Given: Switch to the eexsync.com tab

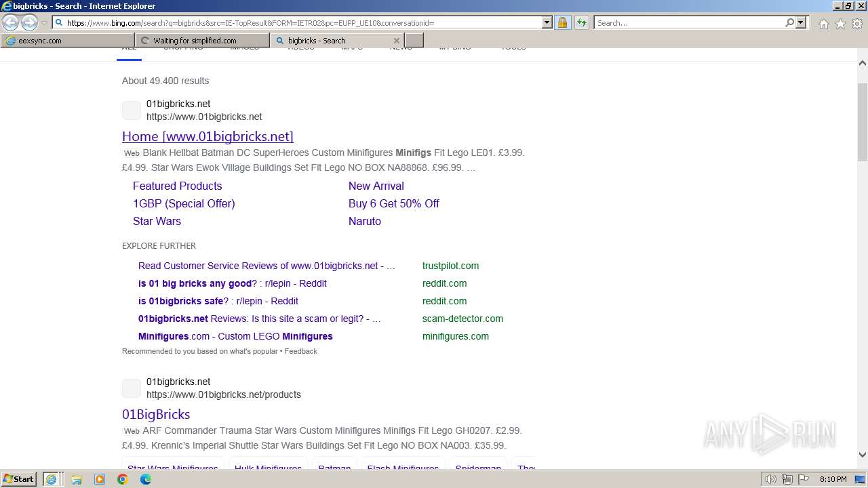Looking at the screenshot, I should pyautogui.click(x=68, y=41).
